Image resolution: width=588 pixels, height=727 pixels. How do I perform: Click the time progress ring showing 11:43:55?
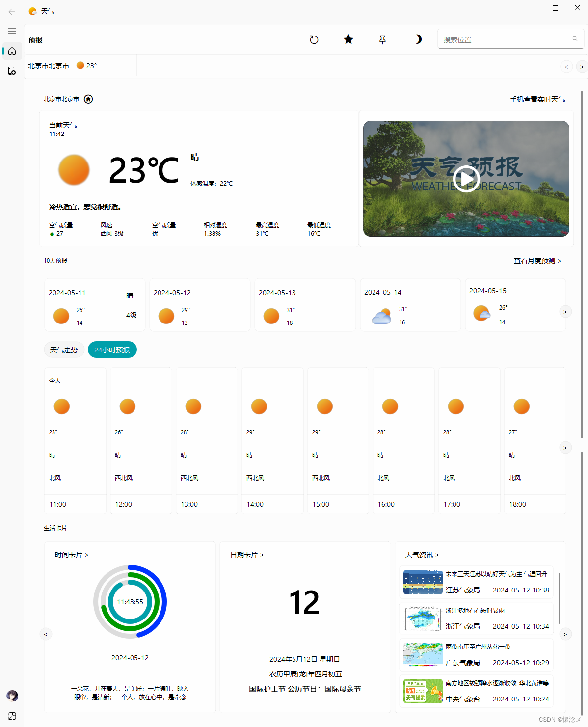coord(130,602)
